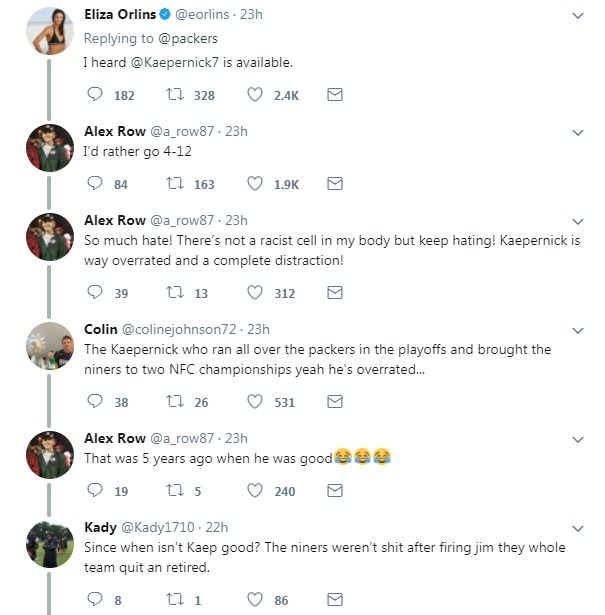
Task: Like Colin's tweet with 531 likes
Action: [254, 402]
